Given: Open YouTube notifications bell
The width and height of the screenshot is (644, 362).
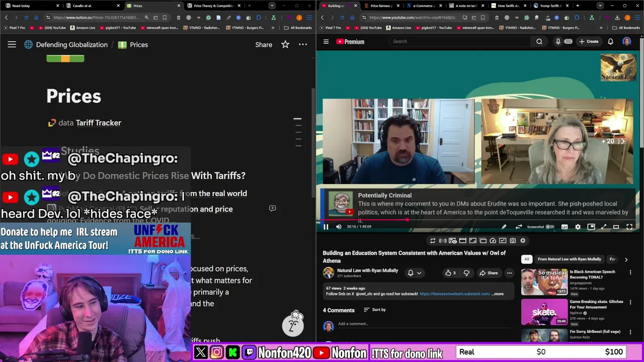Looking at the screenshot, I should tap(610, 42).
